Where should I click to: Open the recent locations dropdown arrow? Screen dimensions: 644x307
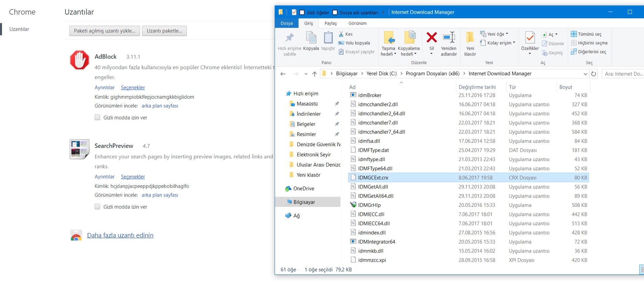click(306, 74)
